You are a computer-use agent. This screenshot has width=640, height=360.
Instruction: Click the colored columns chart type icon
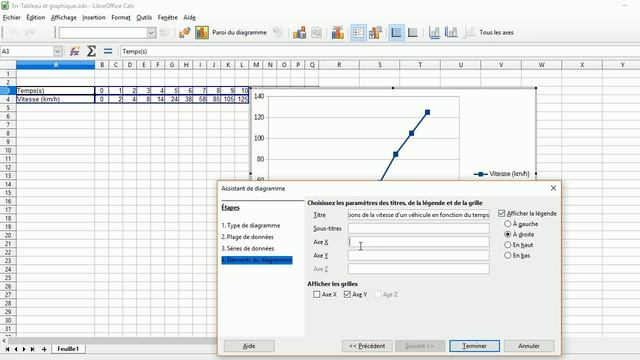tap(299, 33)
